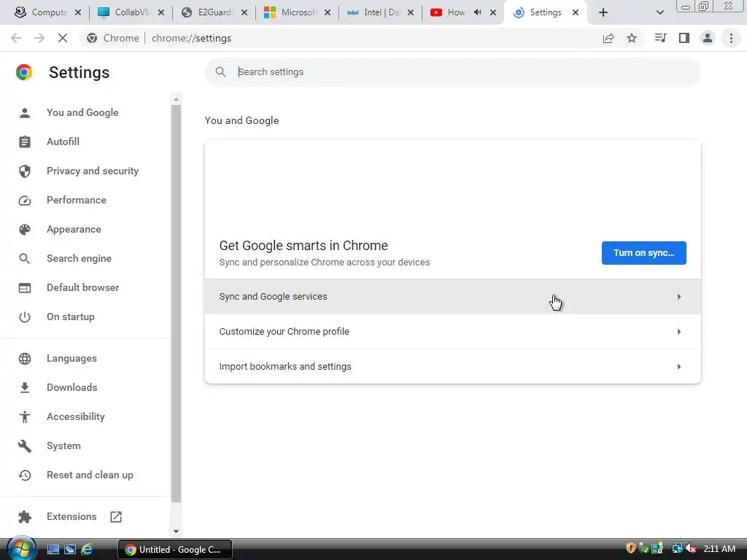Image resolution: width=747 pixels, height=560 pixels.
Task: Click the globe icon beside Languages
Action: coord(25,359)
